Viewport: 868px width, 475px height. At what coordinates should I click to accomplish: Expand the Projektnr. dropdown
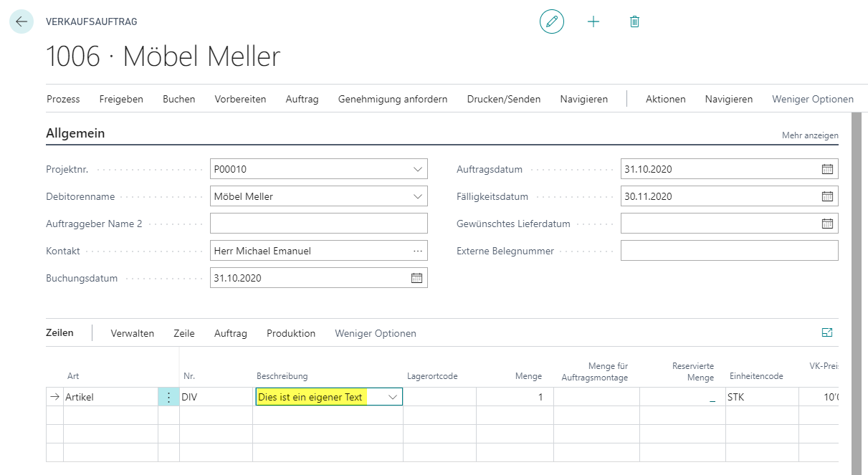418,170
